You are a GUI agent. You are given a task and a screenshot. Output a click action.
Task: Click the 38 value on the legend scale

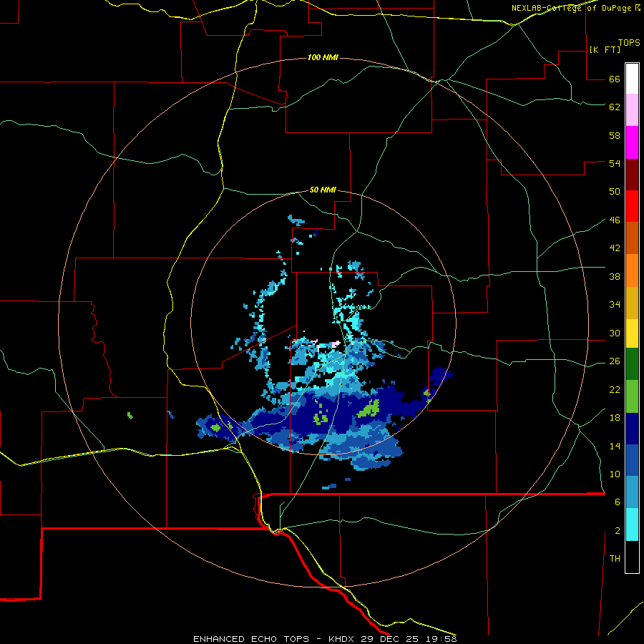[615, 277]
